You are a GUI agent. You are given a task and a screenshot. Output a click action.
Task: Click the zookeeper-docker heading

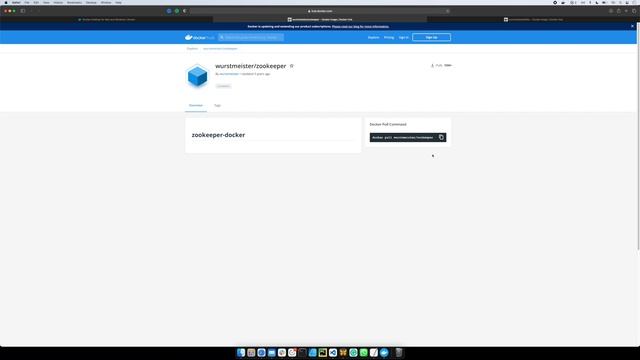tap(218, 135)
